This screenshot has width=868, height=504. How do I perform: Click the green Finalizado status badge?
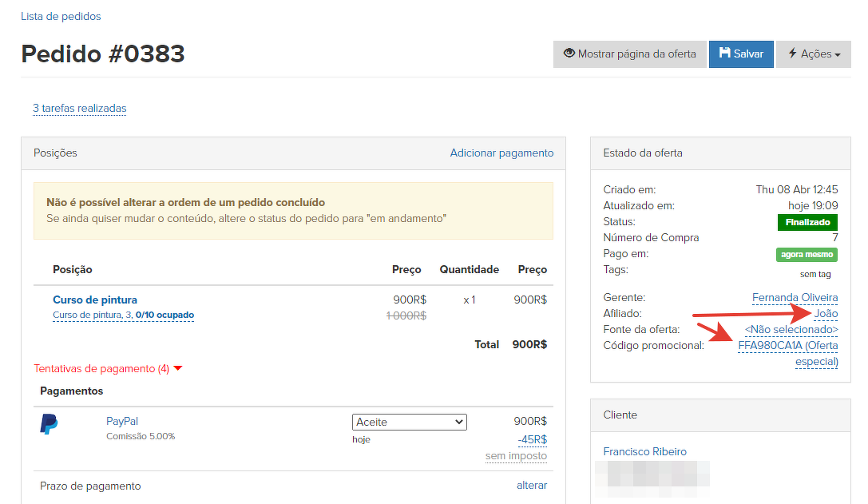pos(807,222)
